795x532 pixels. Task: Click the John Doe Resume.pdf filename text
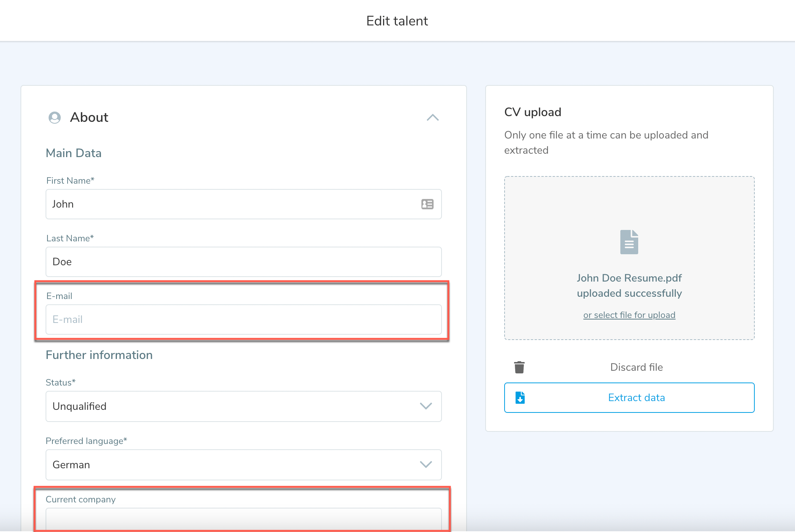[x=629, y=278]
